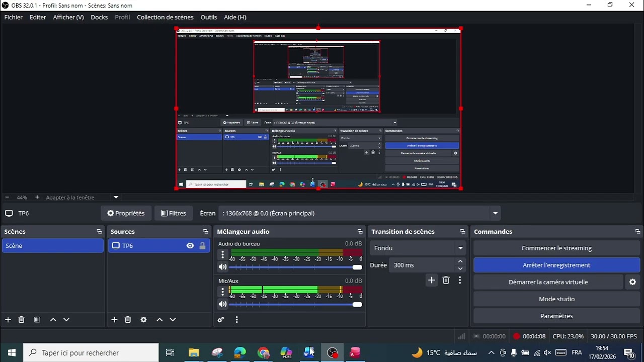Image resolution: width=644 pixels, height=362 pixels.
Task: Open transition properties three-dot menu
Action: click(x=460, y=281)
